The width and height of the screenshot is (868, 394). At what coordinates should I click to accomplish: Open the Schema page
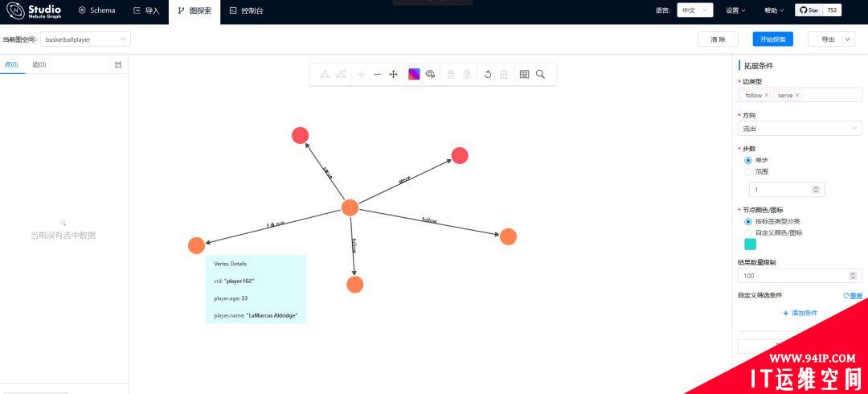[97, 10]
